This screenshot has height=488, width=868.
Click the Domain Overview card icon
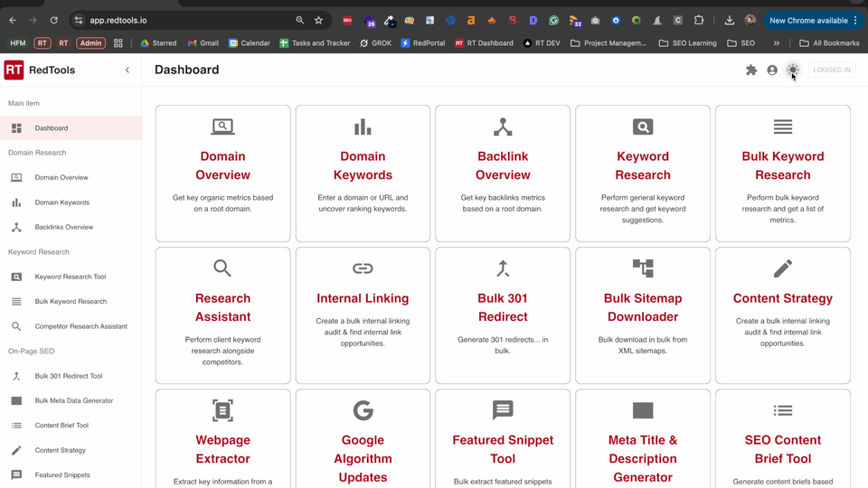[222, 127]
